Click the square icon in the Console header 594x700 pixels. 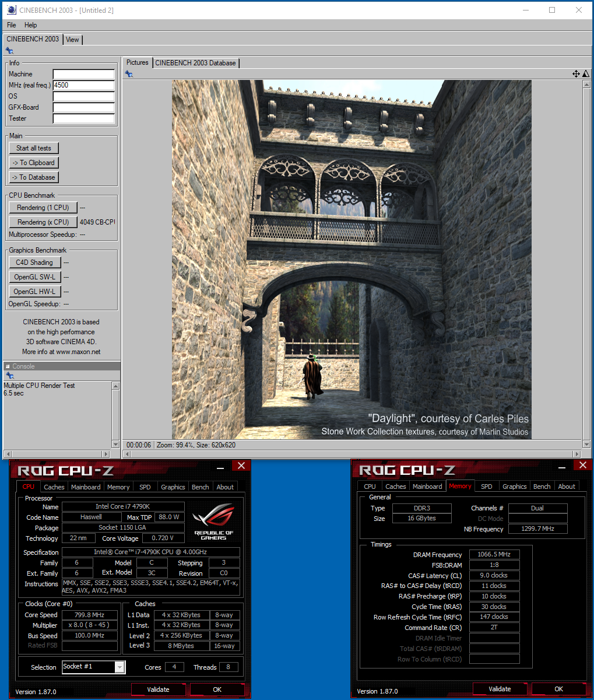pyautogui.click(x=8, y=366)
